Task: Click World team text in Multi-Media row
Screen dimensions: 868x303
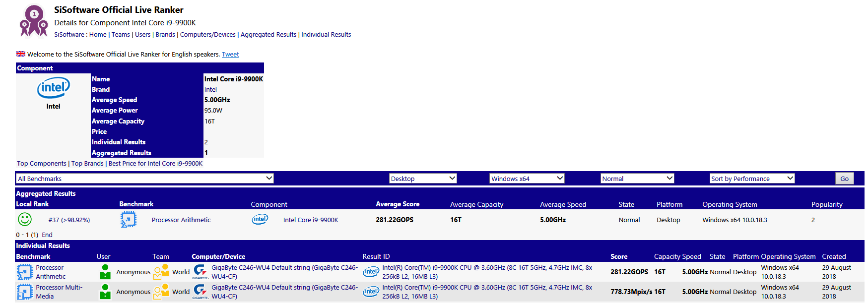Action: 181,292
